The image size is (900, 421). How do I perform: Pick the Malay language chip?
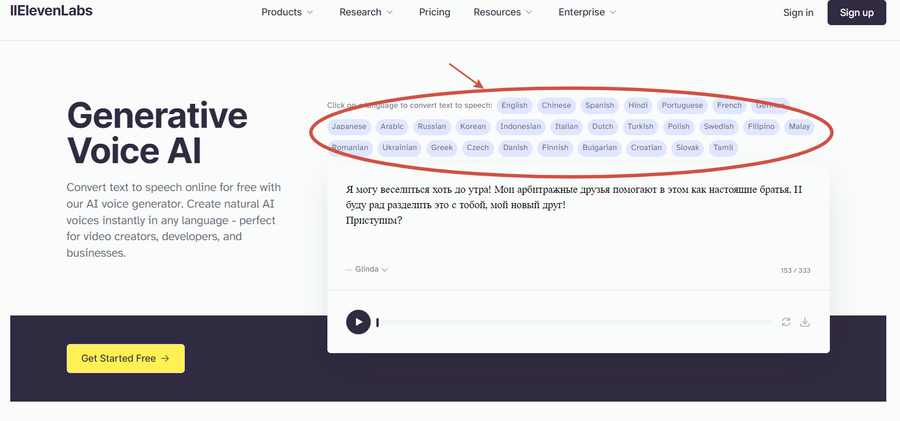tap(799, 126)
